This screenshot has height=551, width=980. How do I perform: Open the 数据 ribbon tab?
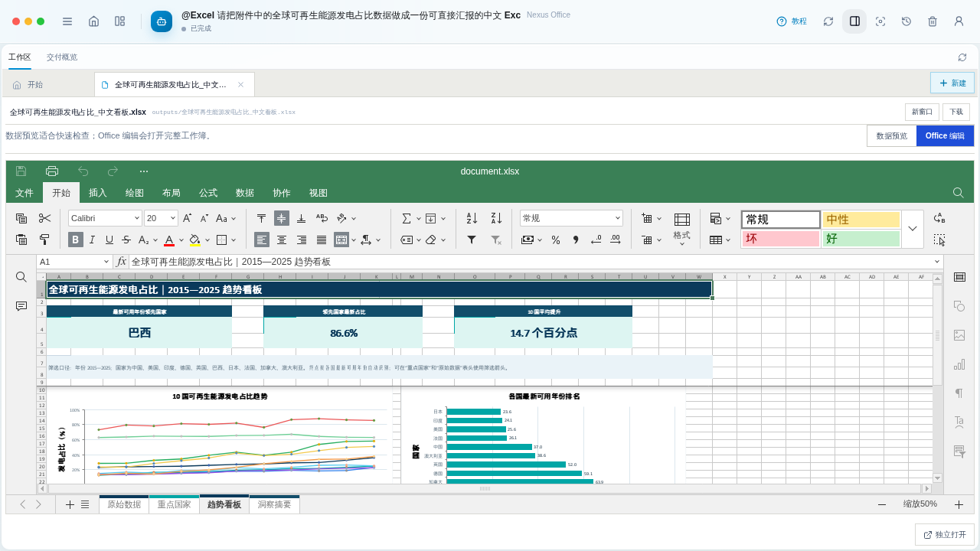point(245,193)
